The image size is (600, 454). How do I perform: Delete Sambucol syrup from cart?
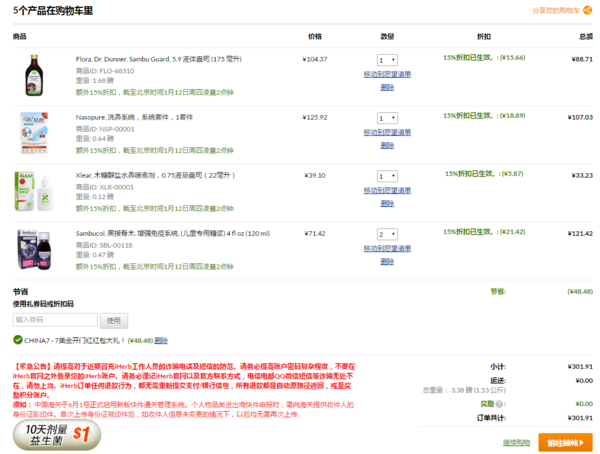(x=387, y=261)
